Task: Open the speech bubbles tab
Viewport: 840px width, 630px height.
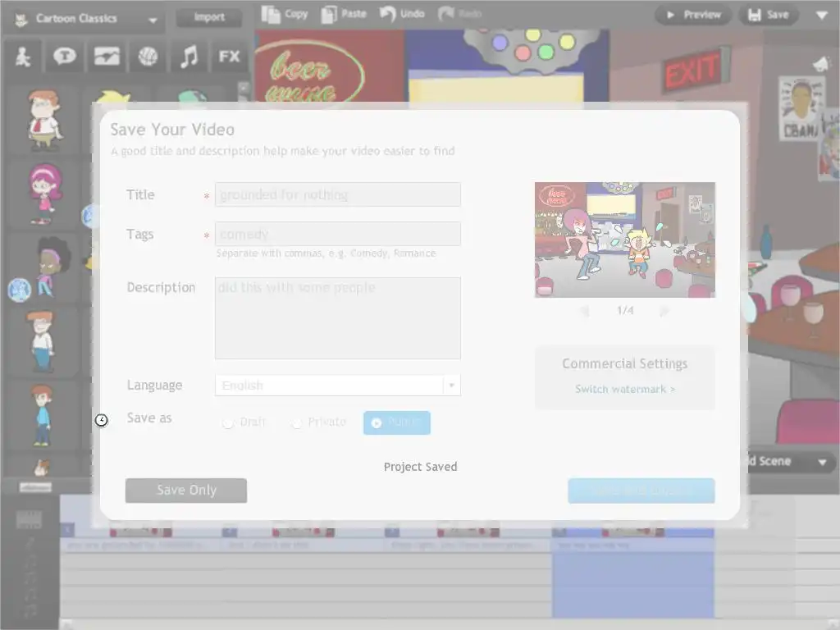Action: tap(64, 57)
